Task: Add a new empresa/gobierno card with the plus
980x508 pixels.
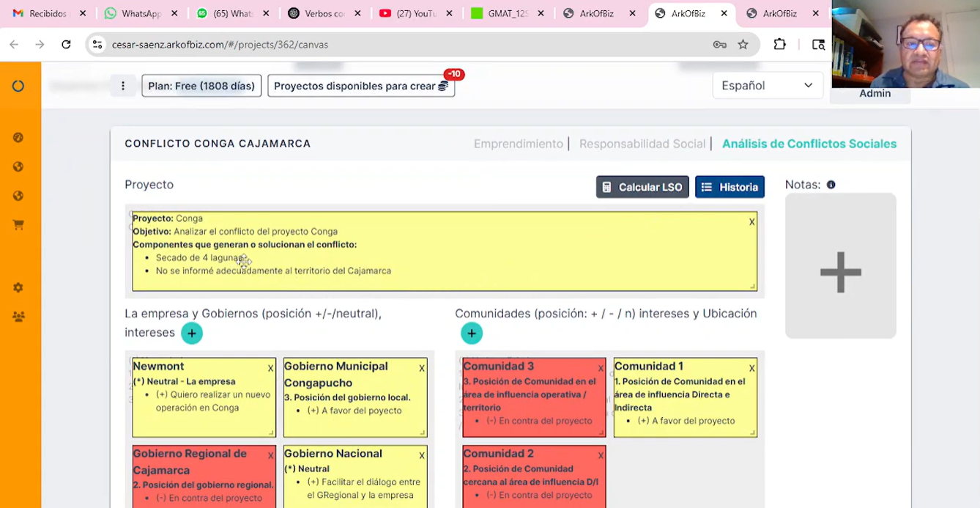Action: 192,333
